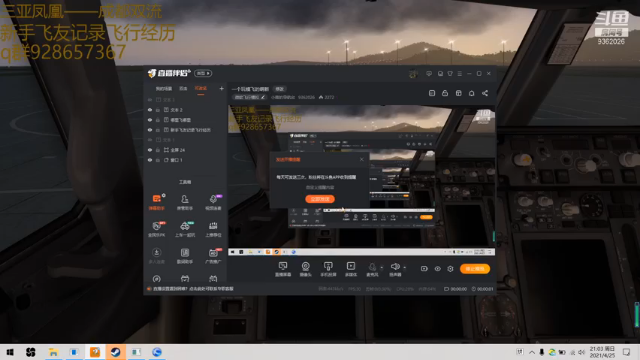Expand the speaker volume options arrow
The width and height of the screenshot is (640, 360).
[x=404, y=268]
